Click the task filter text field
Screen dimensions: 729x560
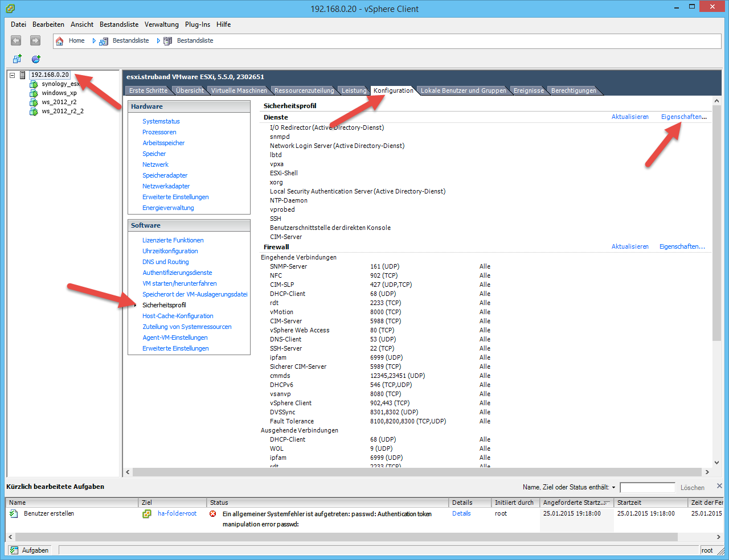click(x=647, y=488)
